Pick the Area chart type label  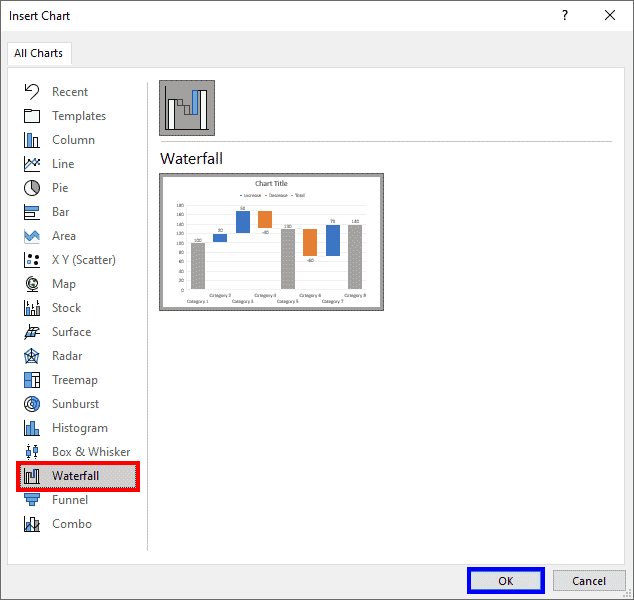click(x=64, y=236)
